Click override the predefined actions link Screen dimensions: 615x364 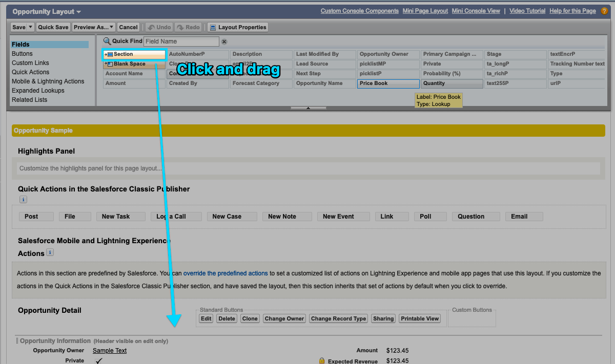[x=225, y=273]
